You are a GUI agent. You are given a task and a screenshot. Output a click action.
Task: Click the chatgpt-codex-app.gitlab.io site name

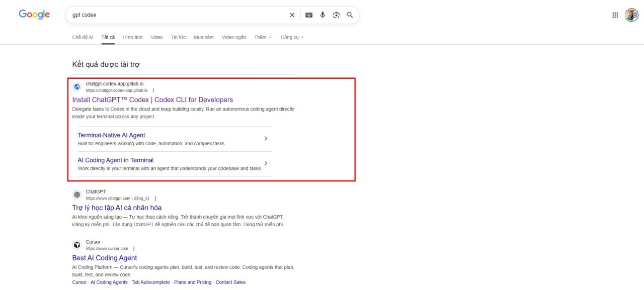coord(115,83)
